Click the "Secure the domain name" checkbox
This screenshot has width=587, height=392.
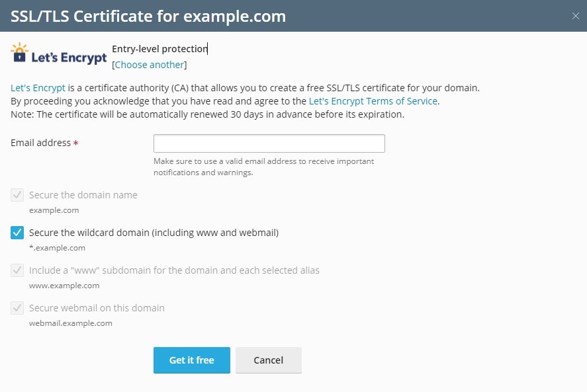(x=16, y=195)
